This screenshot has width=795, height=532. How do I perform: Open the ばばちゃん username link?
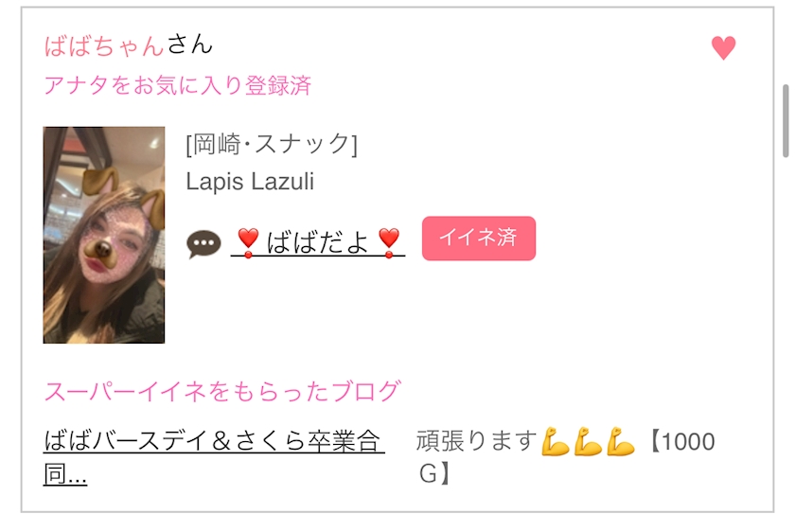[103, 45]
